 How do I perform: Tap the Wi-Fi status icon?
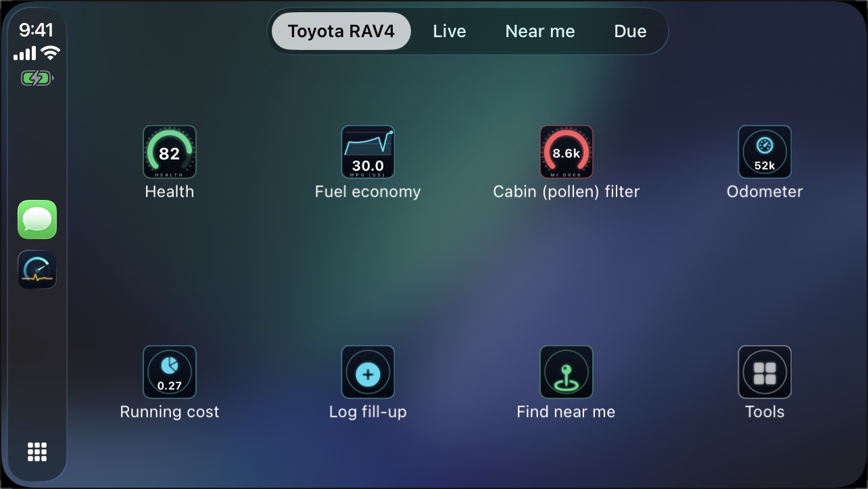point(50,53)
